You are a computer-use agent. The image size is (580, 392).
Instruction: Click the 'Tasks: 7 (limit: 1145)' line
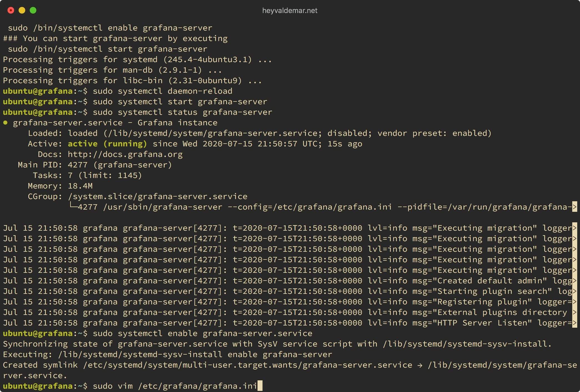[x=87, y=175]
